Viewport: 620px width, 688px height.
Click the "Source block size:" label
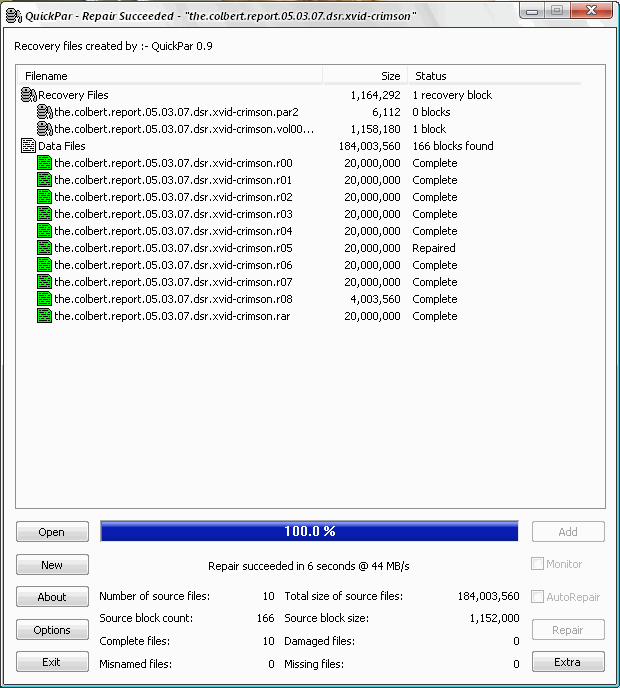point(326,618)
